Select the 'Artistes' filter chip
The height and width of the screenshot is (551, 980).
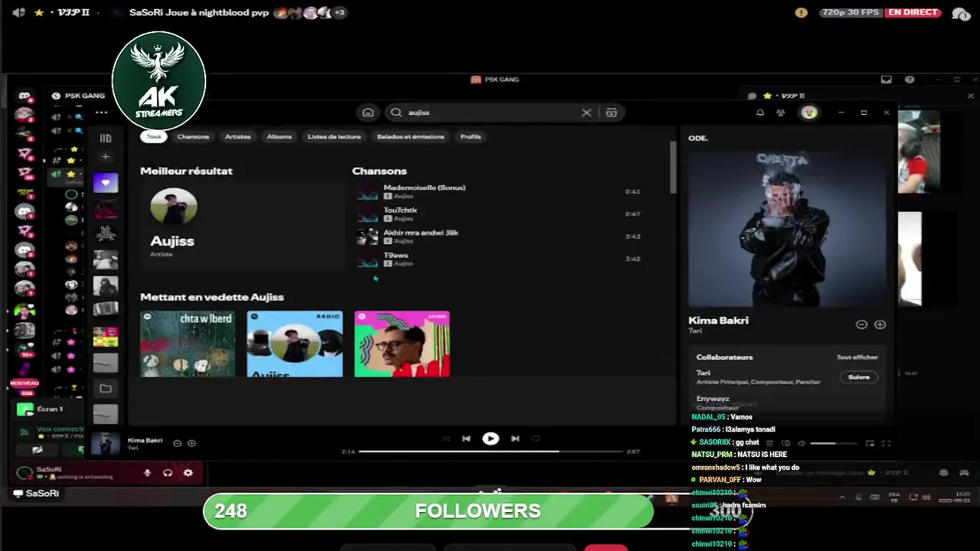point(238,136)
